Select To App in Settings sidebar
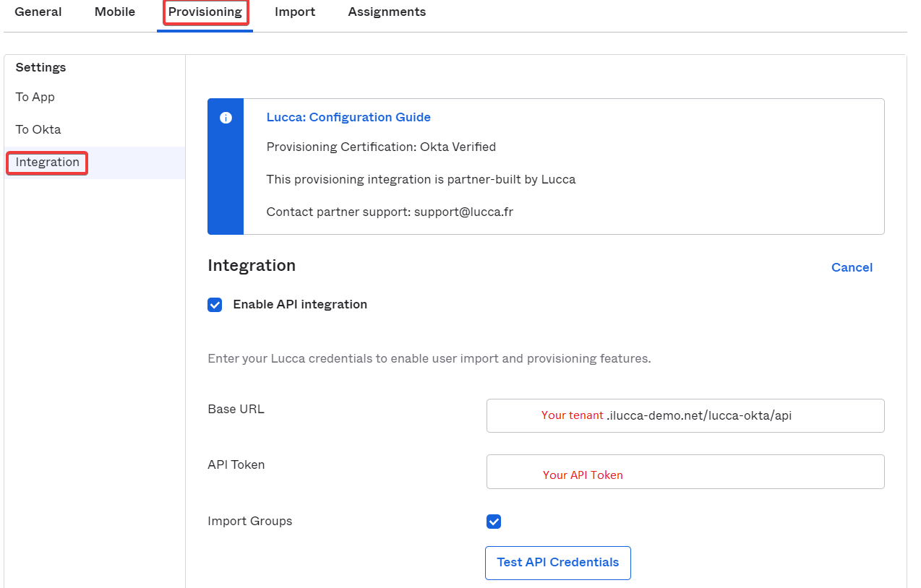 pos(35,97)
